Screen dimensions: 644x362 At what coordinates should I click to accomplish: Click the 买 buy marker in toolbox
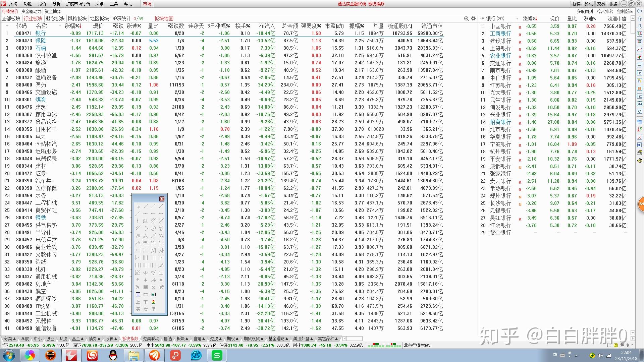[138, 309]
